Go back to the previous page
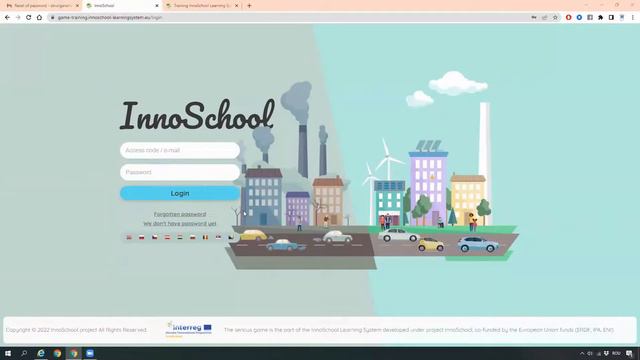 click(7, 18)
